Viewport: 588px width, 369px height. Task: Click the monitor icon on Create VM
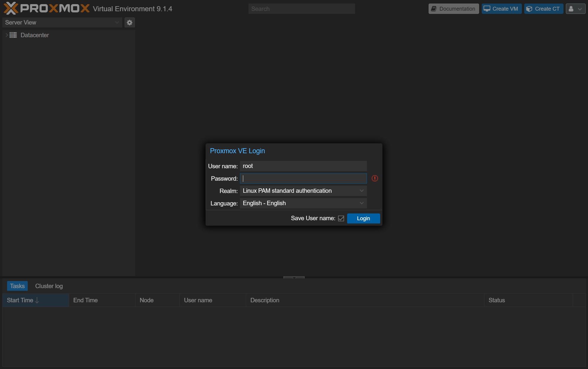tap(487, 9)
